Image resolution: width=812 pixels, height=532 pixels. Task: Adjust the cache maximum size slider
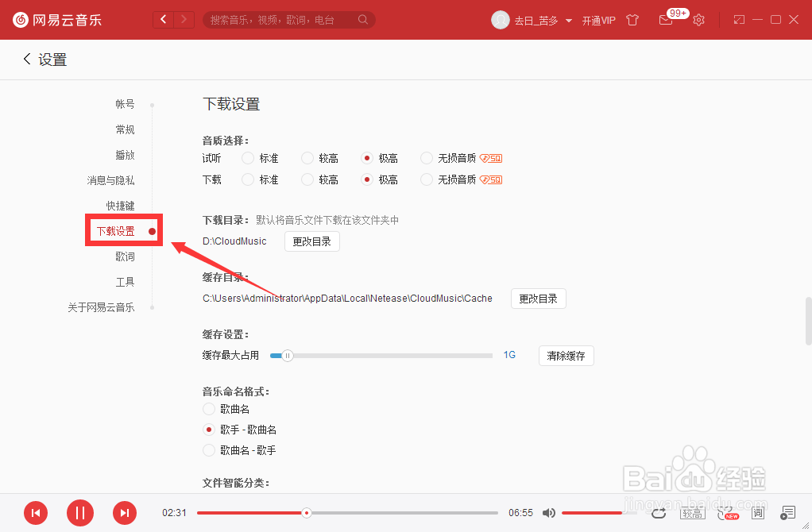point(287,356)
